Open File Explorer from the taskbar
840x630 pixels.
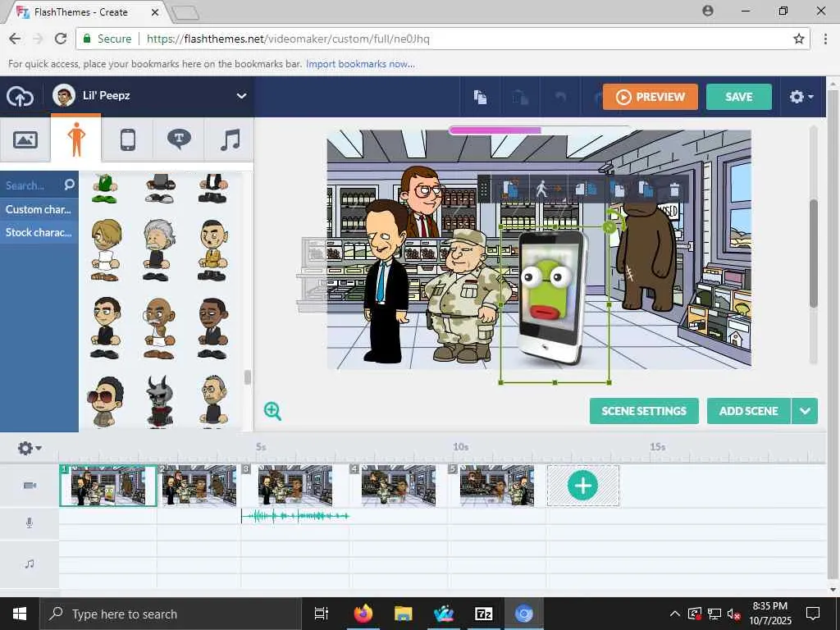(403, 614)
